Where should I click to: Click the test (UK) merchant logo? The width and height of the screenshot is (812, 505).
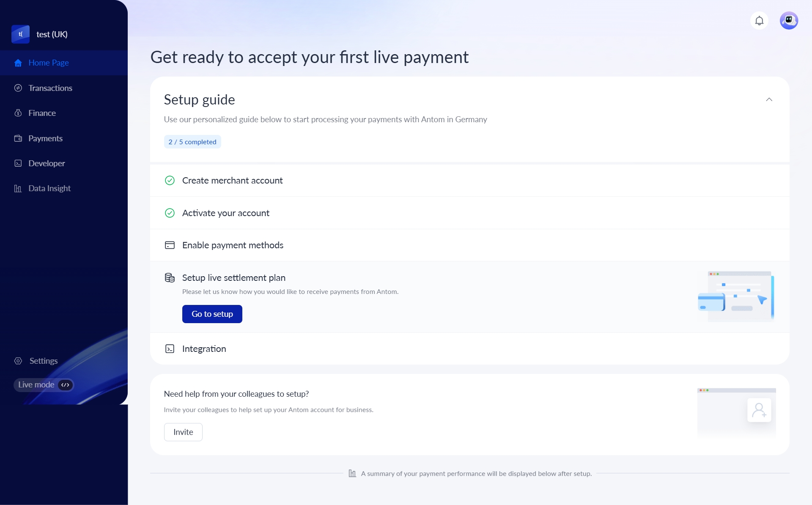[20, 34]
